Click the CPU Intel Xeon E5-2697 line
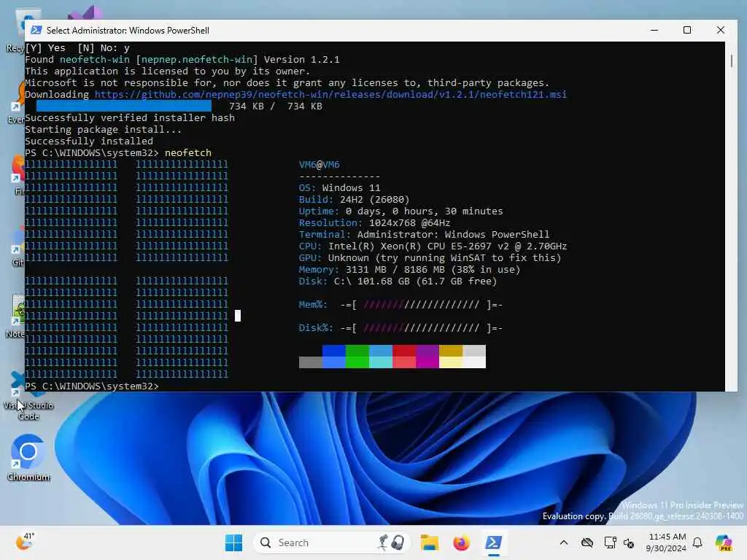Image resolution: width=747 pixels, height=560 pixels. (433, 246)
